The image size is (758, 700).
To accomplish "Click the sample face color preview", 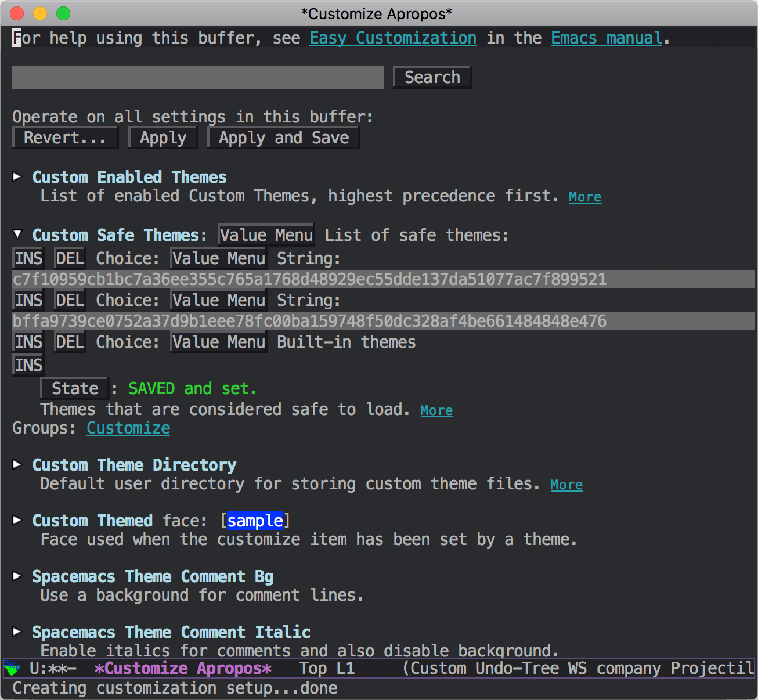I will click(x=255, y=521).
